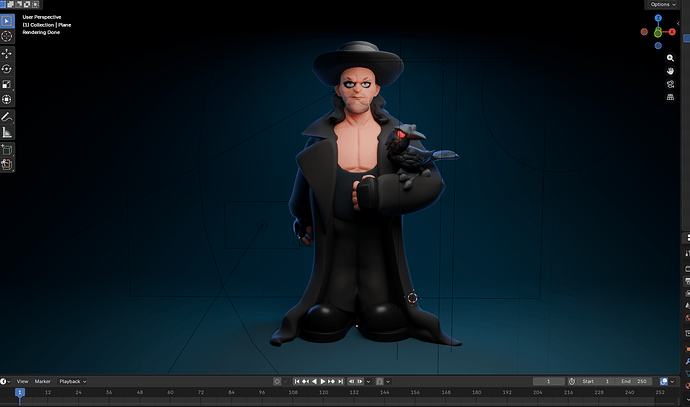The image size is (690, 407).
Task: Jump to previous keyframe
Action: 305,381
